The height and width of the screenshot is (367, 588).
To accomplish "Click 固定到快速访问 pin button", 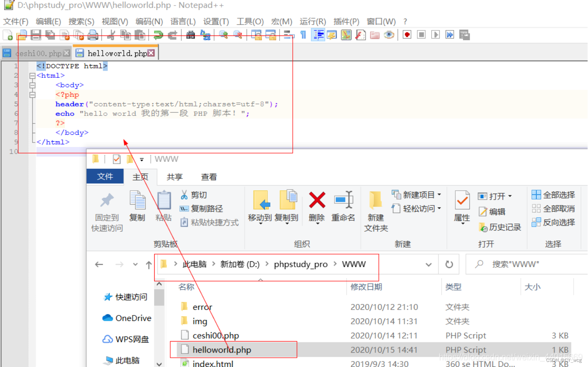I will click(107, 213).
